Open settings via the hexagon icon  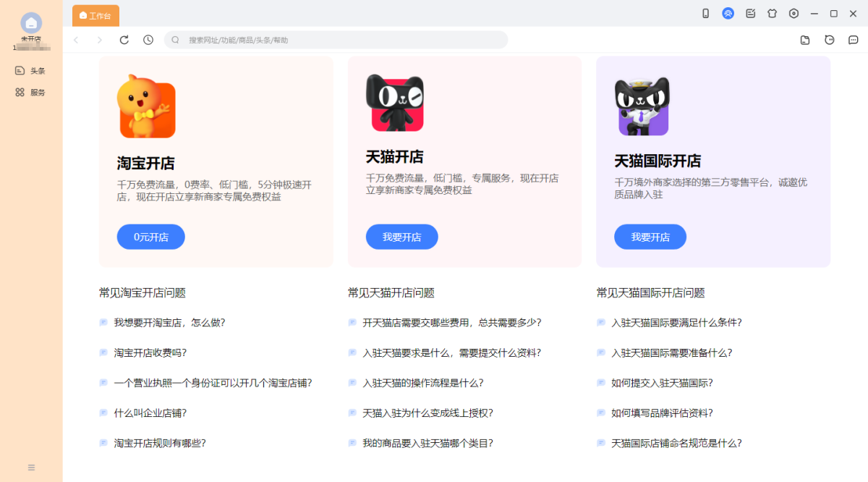(x=793, y=14)
